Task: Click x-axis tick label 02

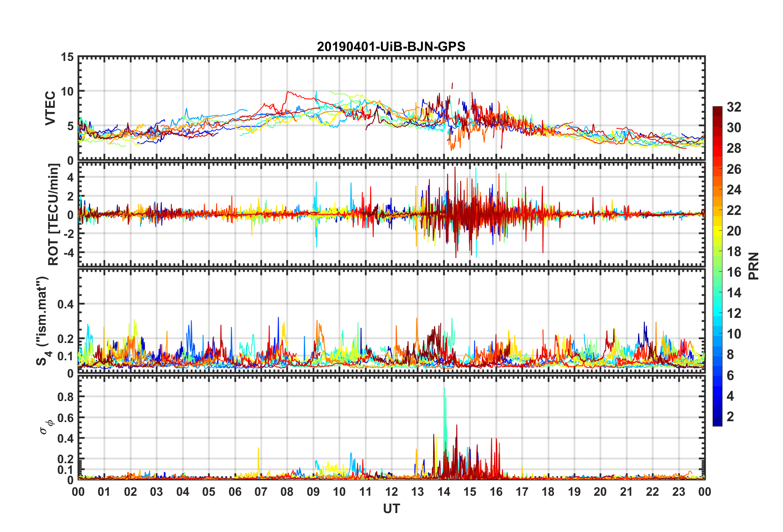Action: (x=130, y=492)
